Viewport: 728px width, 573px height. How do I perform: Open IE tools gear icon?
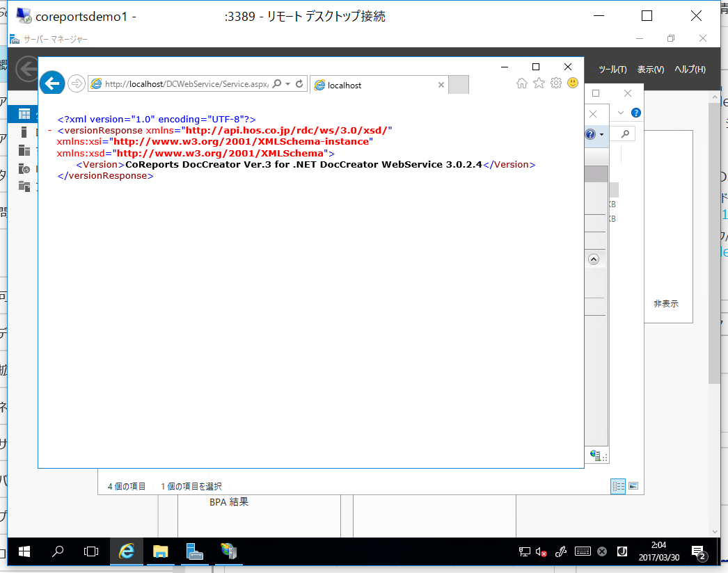point(556,83)
